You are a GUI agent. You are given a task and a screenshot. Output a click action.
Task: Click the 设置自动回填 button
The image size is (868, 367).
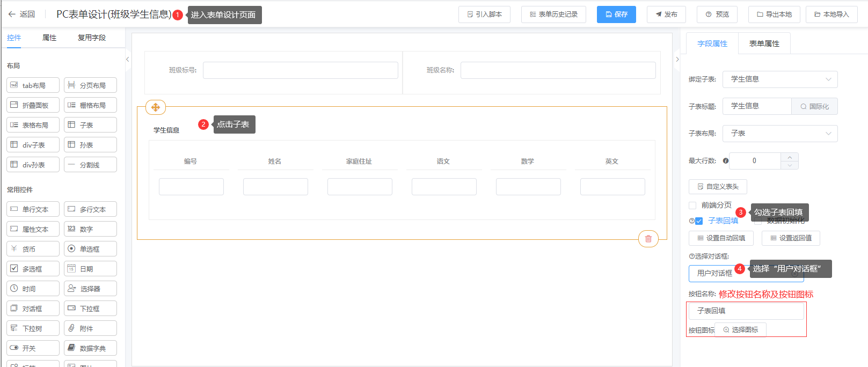[x=721, y=238]
